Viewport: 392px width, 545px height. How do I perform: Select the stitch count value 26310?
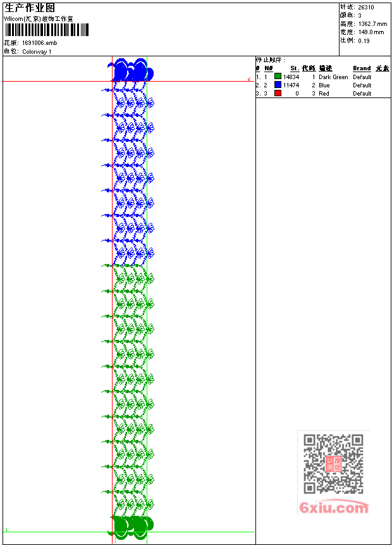[366, 8]
